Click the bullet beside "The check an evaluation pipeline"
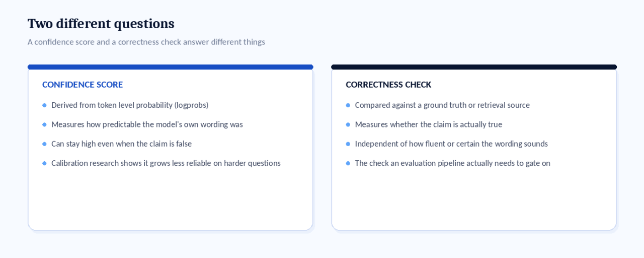This screenshot has width=644, height=258. [x=348, y=163]
